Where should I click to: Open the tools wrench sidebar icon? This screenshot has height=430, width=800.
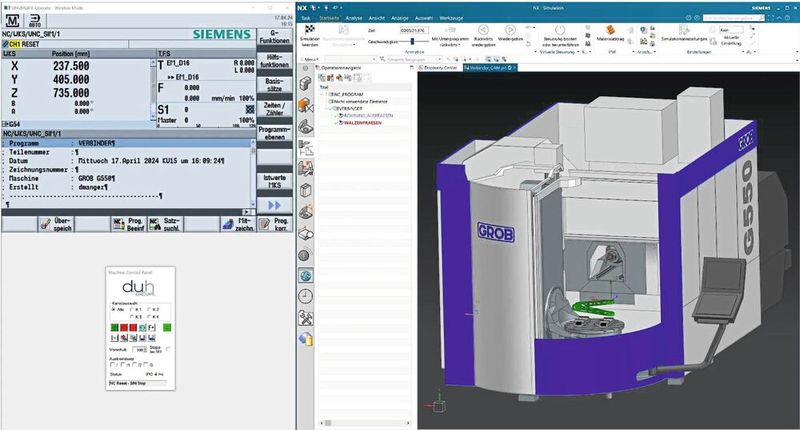coord(306,318)
